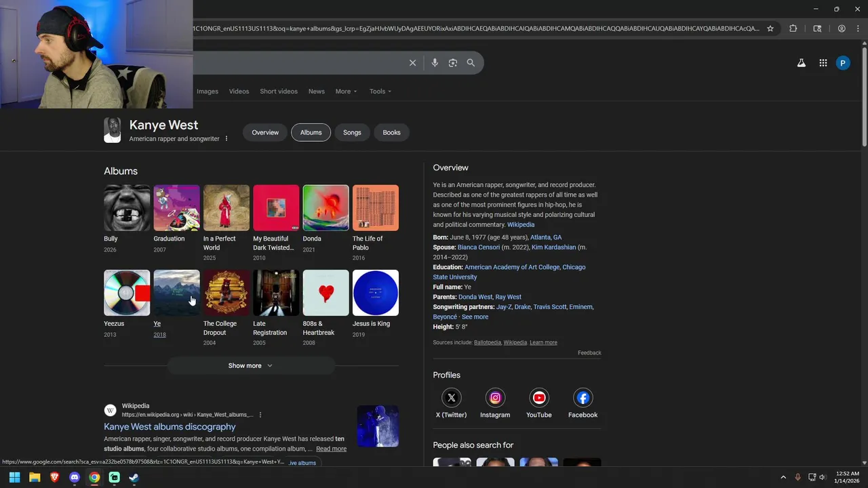This screenshot has width=868, height=488.
Task: Open Kanye West albums discography result
Action: point(170,427)
